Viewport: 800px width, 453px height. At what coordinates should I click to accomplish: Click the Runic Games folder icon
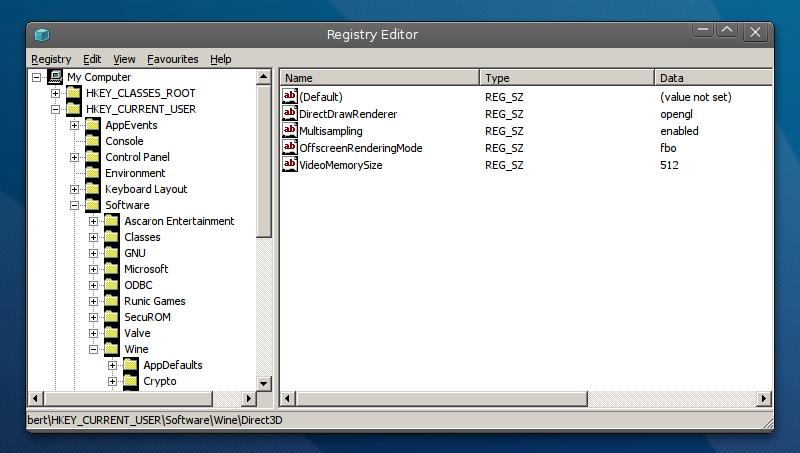pos(111,301)
